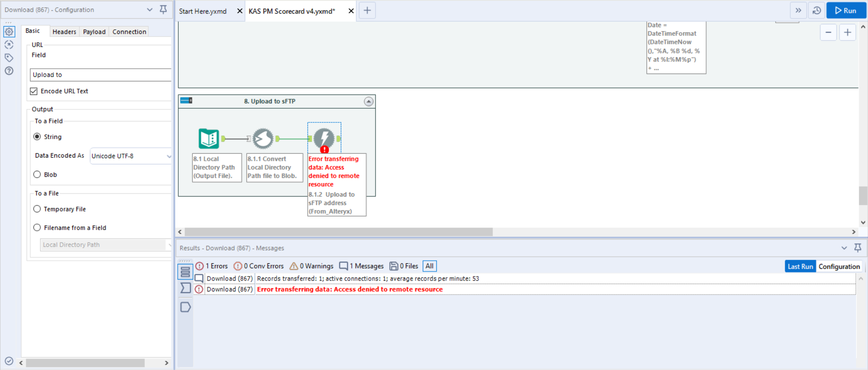This screenshot has width=868, height=370.
Task: View Last Run results
Action: 800,267
